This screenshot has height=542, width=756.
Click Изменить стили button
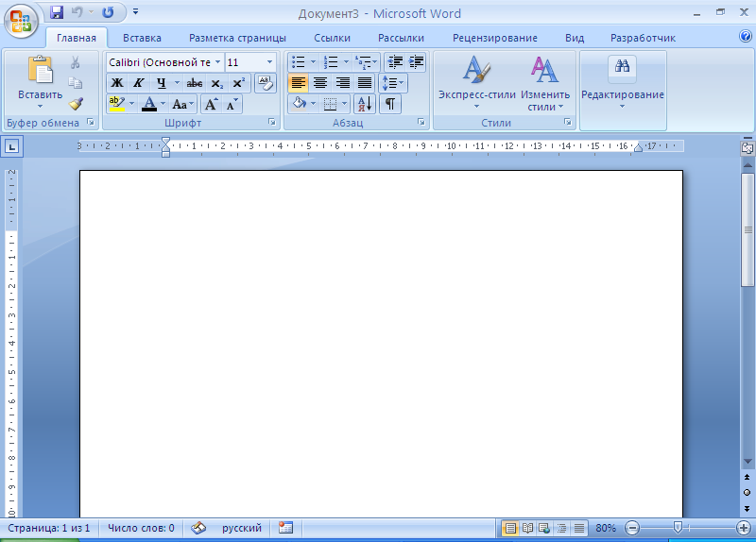point(545,83)
